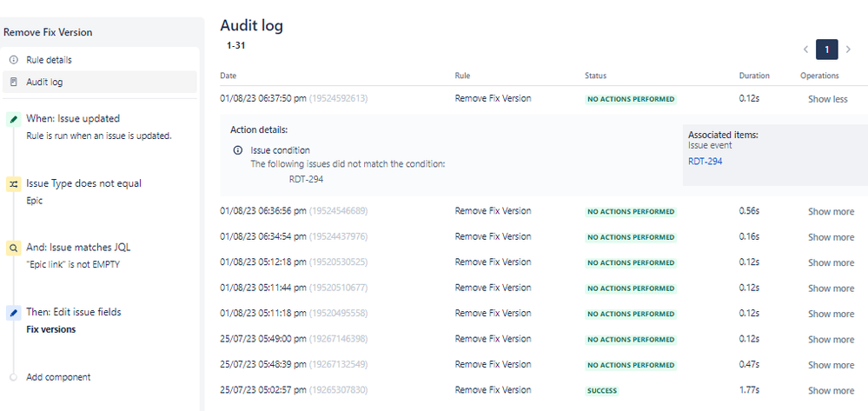Collapse the 06:37:50 pm entry with Show less
The image size is (868, 411).
(x=827, y=99)
